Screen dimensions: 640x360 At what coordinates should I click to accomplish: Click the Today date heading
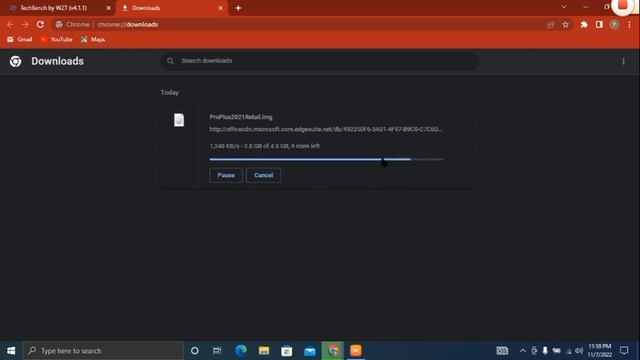click(169, 93)
